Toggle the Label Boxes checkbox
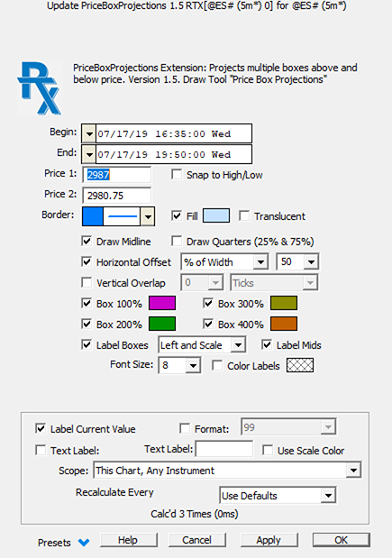The image size is (392, 558). pyautogui.click(x=87, y=344)
